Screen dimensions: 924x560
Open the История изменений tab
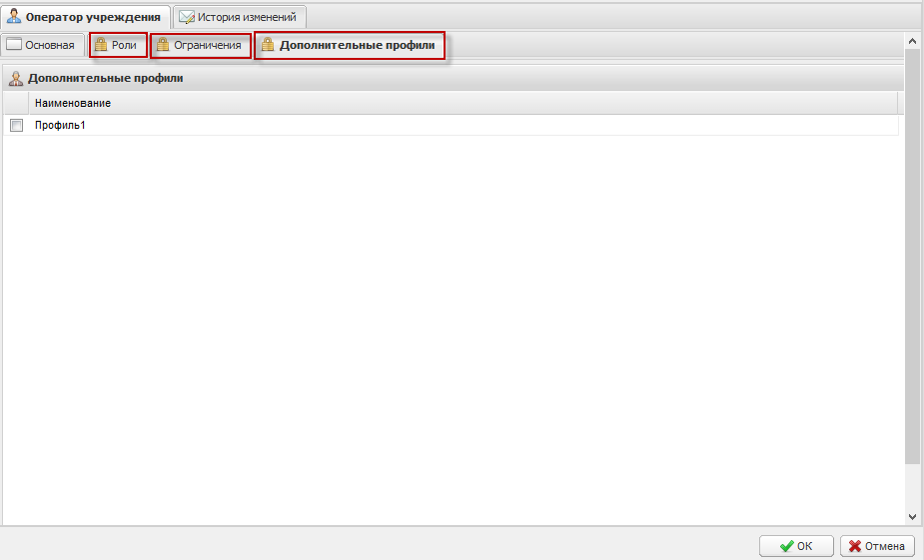tap(239, 17)
